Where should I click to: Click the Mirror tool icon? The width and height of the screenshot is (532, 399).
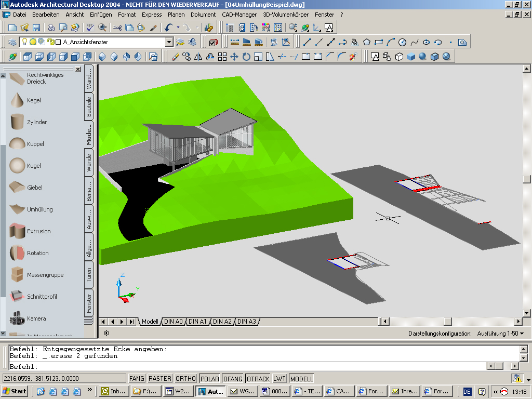pos(198,57)
